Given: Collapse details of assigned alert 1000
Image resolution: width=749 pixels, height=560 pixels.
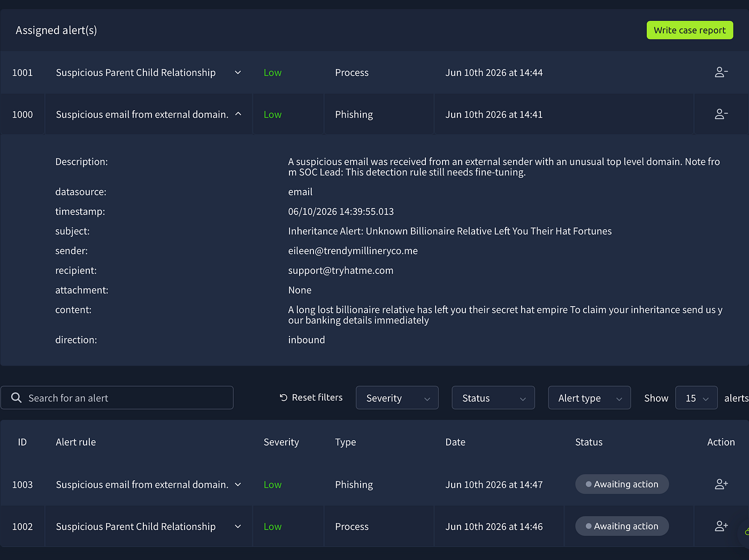Looking at the screenshot, I should pyautogui.click(x=238, y=114).
